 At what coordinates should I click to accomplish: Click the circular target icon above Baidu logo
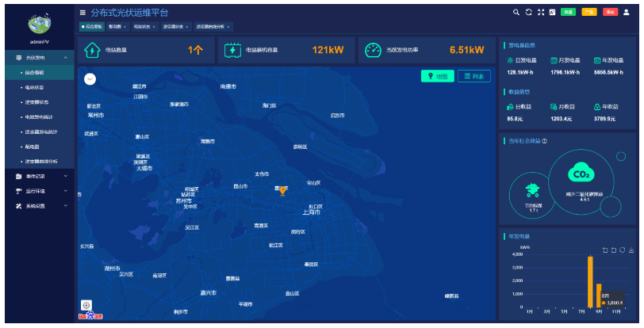pos(86,305)
